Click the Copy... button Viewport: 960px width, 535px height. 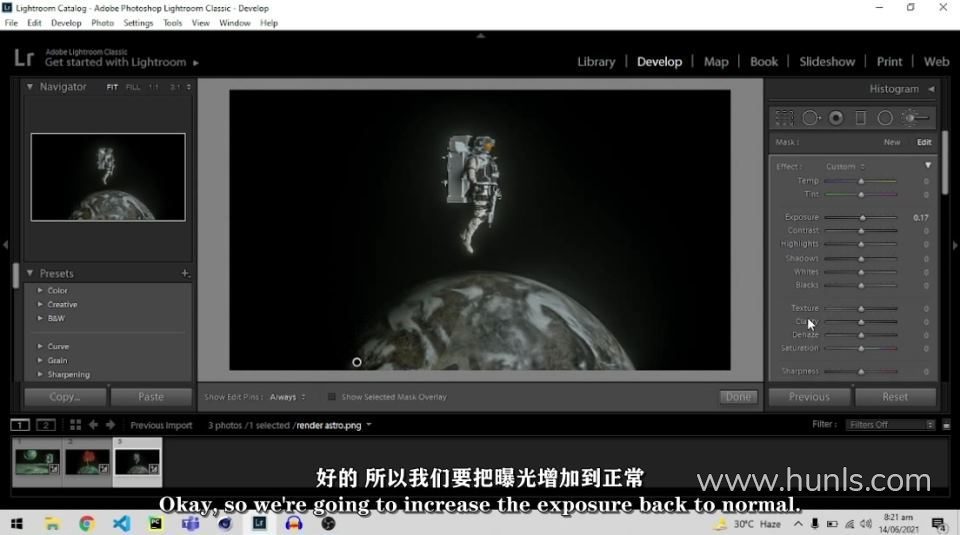point(65,397)
